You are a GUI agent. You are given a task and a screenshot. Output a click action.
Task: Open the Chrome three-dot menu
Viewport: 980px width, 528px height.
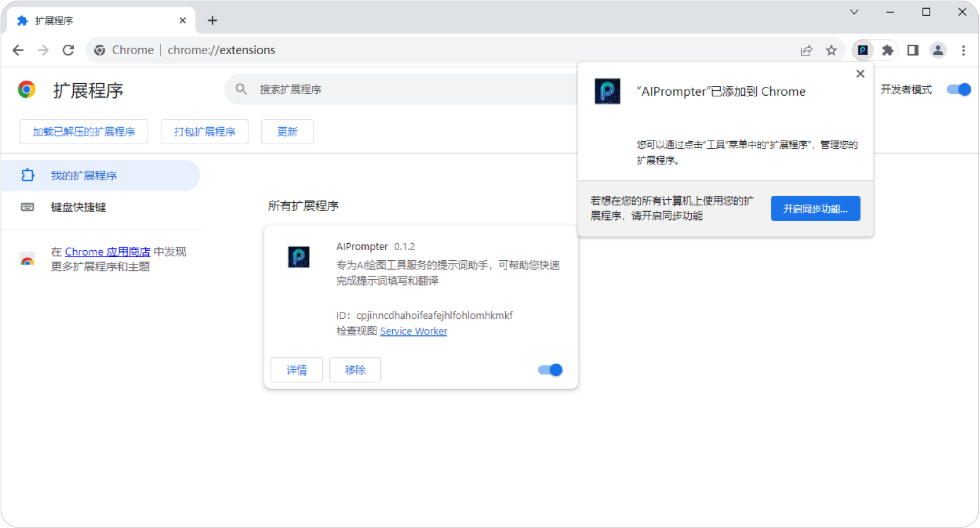(x=963, y=50)
